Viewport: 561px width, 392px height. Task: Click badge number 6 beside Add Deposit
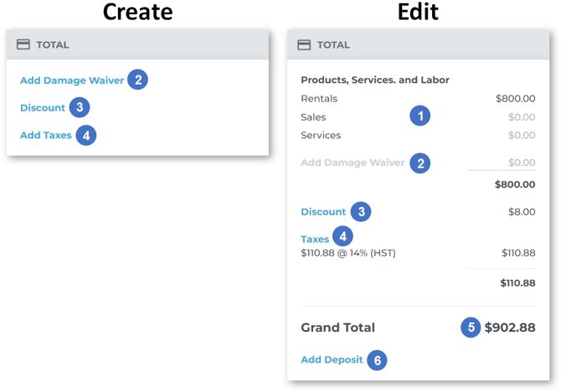pyautogui.click(x=377, y=360)
